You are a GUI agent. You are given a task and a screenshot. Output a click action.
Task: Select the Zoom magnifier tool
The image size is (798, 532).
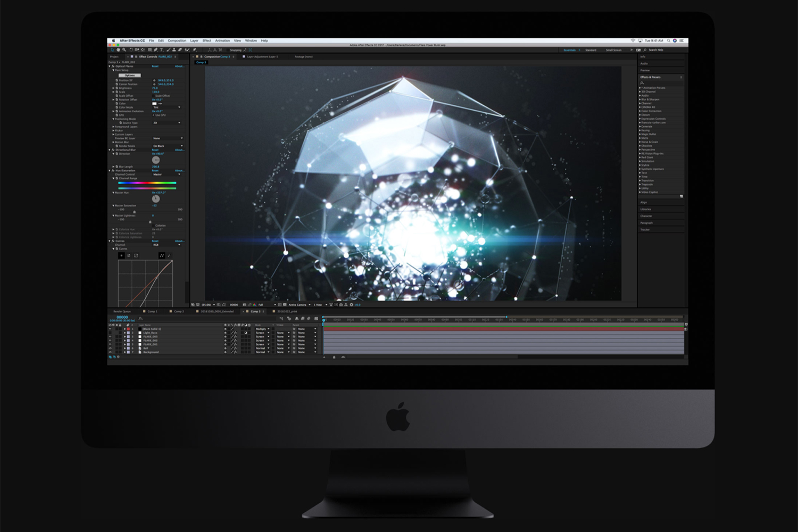pyautogui.click(x=124, y=50)
